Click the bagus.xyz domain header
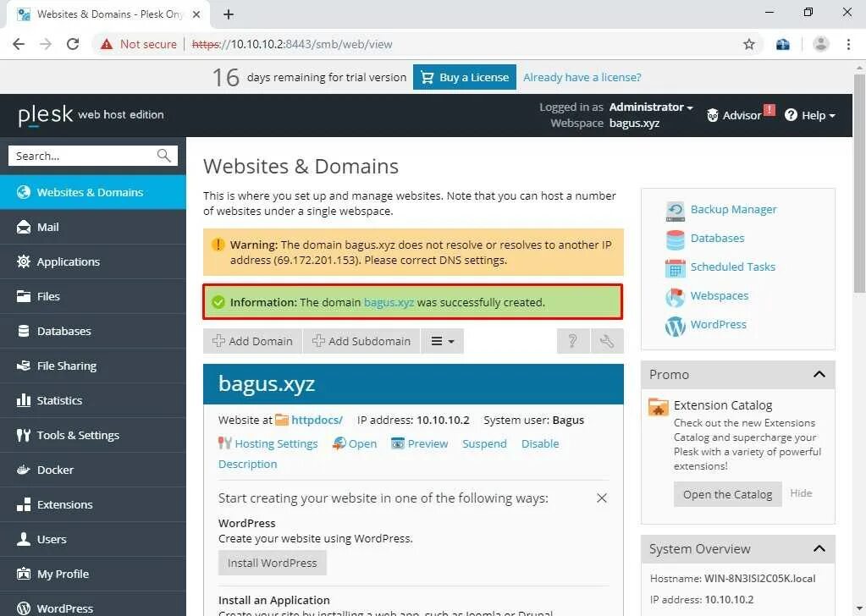This screenshot has width=866, height=616. click(267, 383)
